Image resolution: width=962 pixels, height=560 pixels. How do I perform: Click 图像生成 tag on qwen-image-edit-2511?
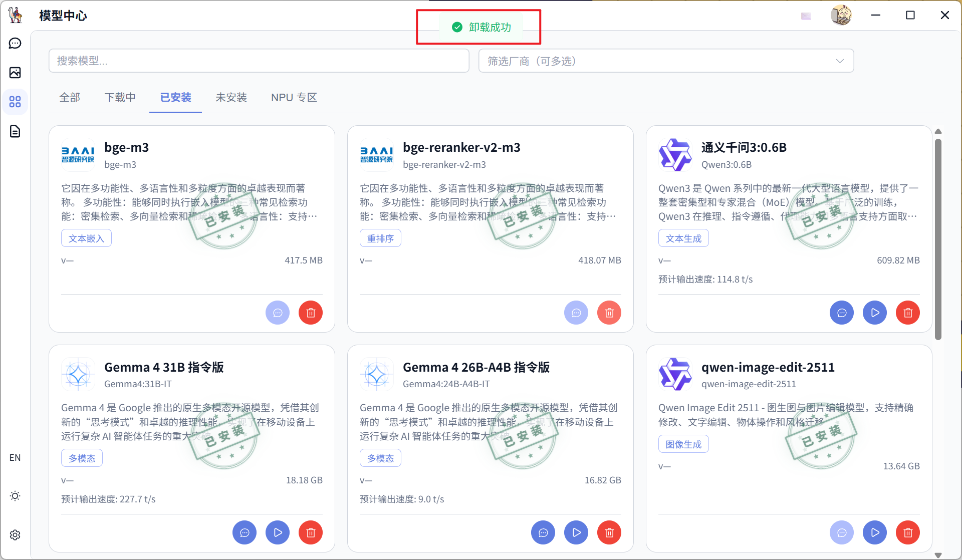683,444
